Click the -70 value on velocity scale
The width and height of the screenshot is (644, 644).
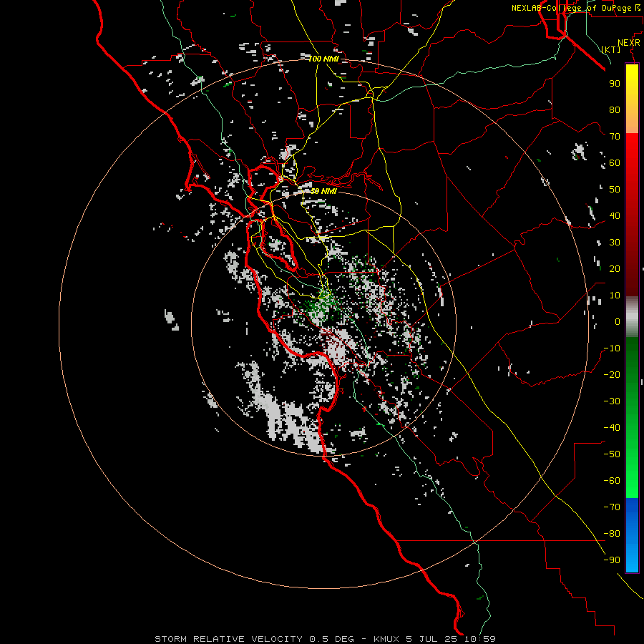(612, 507)
